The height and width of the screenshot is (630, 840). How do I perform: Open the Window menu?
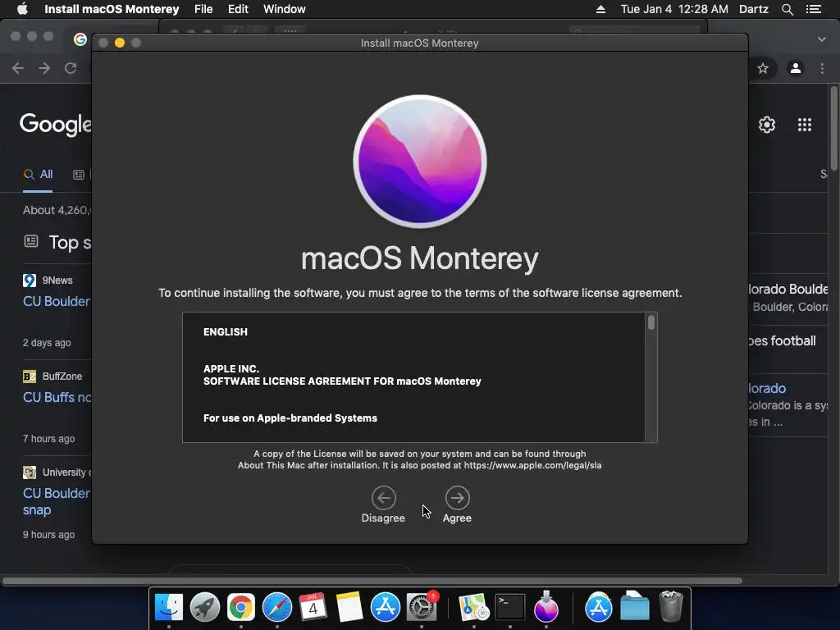(285, 9)
